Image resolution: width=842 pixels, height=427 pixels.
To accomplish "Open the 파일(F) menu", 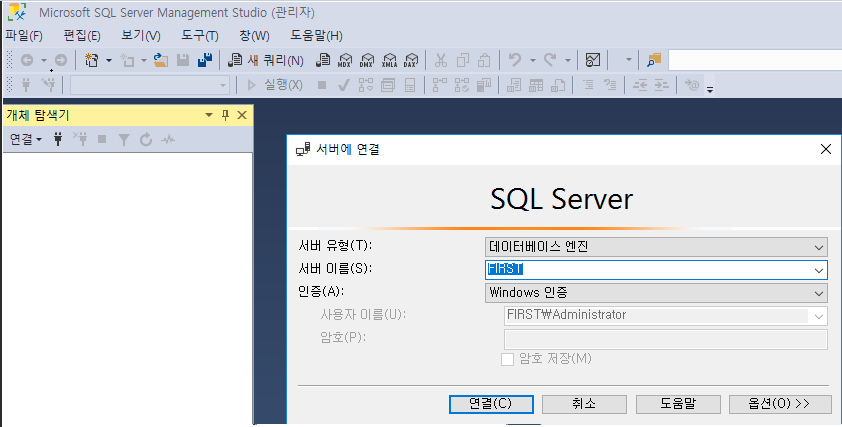I will point(24,35).
